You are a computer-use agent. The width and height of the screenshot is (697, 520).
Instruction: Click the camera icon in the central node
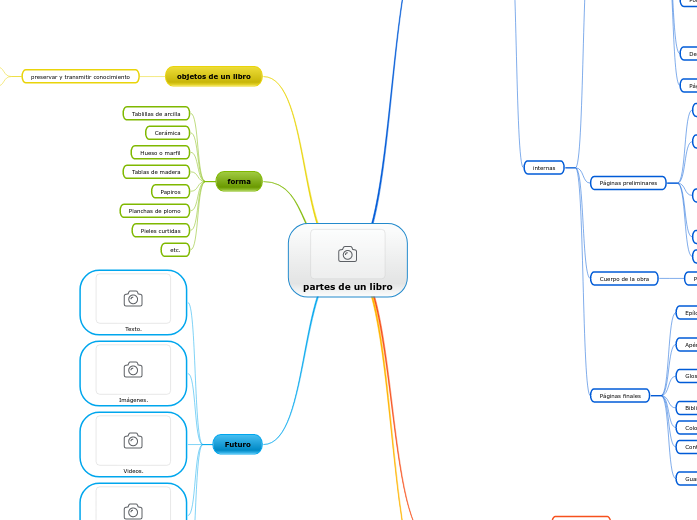[347, 254]
